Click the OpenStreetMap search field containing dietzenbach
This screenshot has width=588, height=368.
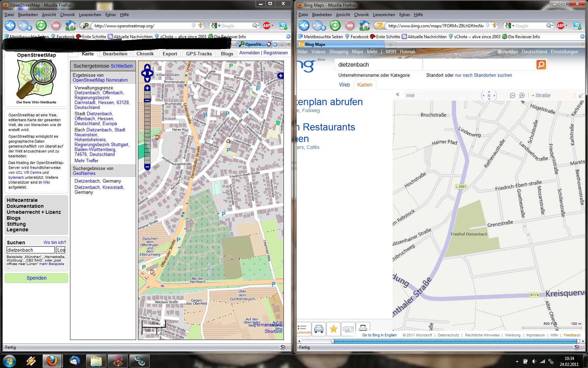click(x=31, y=250)
